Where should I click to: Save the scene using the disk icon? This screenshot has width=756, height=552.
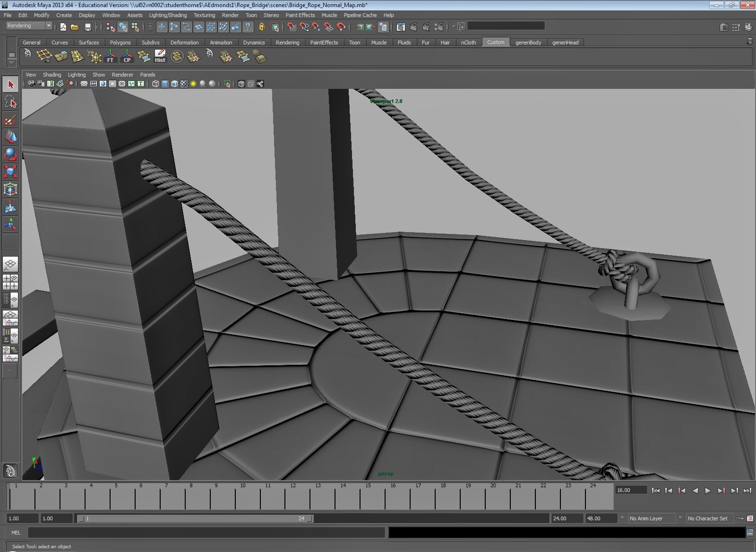tap(87, 27)
